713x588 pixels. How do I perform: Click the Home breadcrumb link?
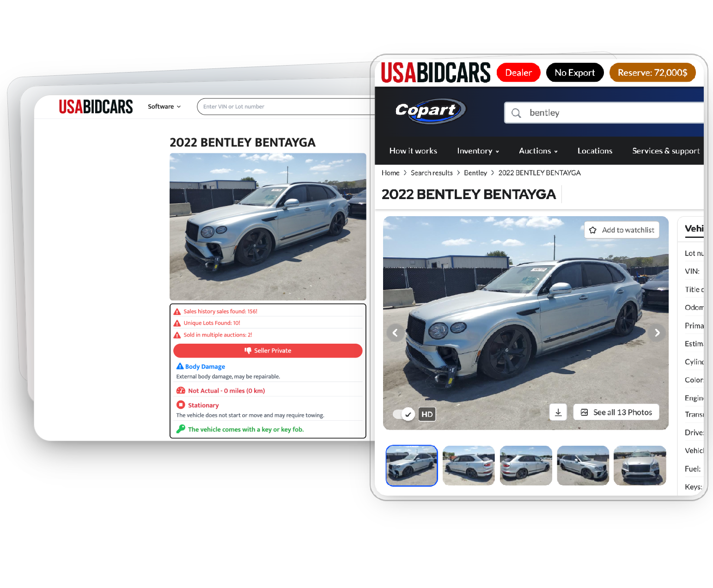pyautogui.click(x=390, y=173)
